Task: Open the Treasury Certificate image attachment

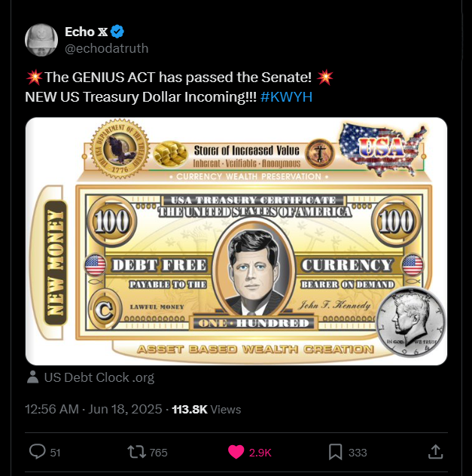Action: coord(236,241)
